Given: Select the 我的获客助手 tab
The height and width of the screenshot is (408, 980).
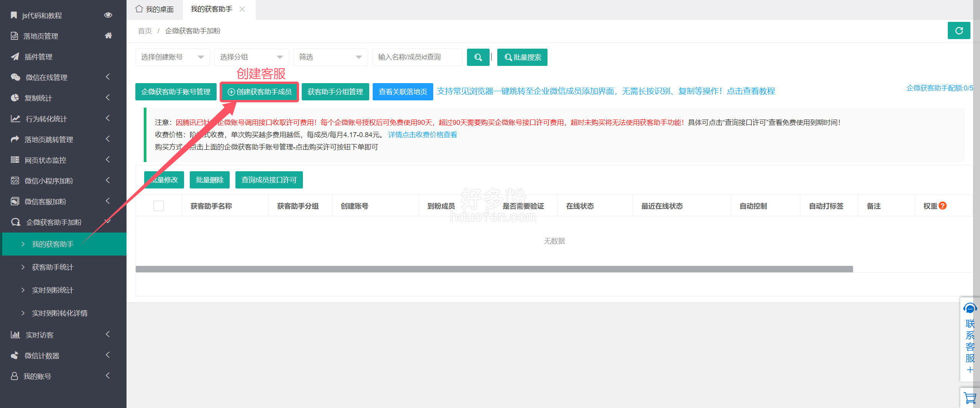Looking at the screenshot, I should coord(212,9).
